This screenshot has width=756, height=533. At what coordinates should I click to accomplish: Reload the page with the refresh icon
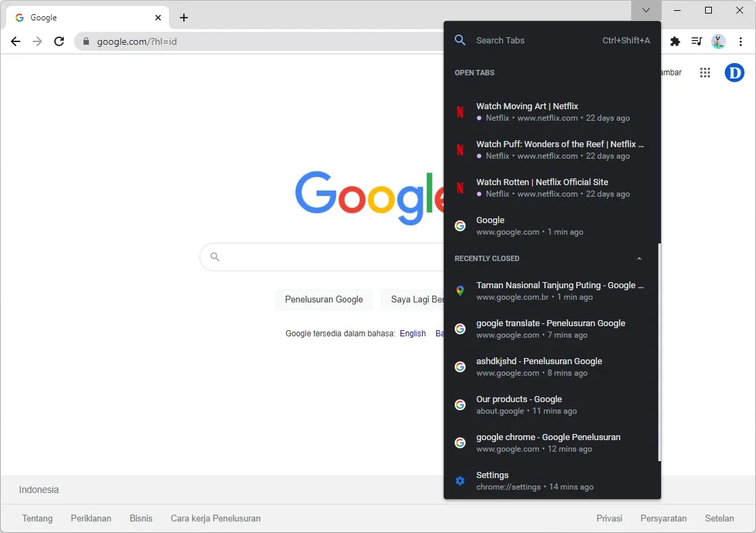click(x=59, y=41)
